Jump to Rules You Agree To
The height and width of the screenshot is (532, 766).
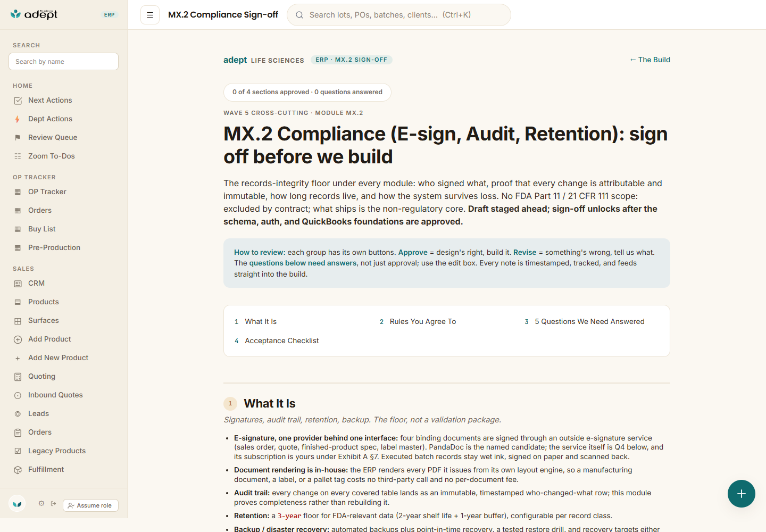(418, 321)
